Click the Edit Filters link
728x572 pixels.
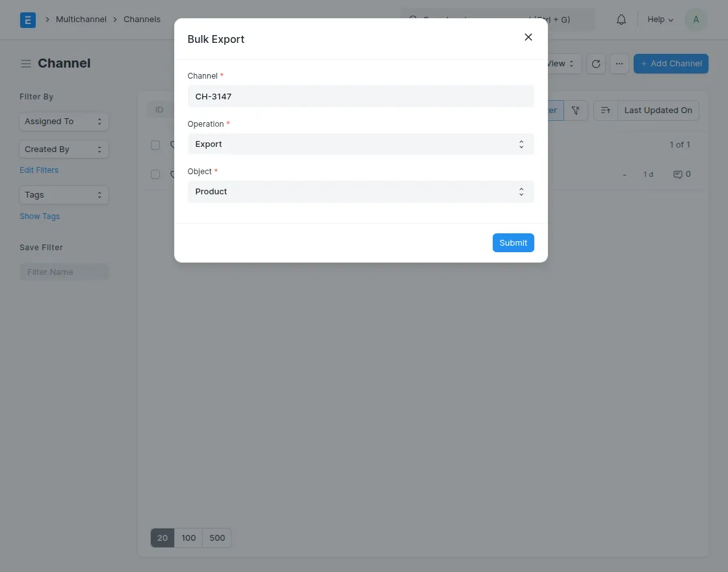point(39,170)
